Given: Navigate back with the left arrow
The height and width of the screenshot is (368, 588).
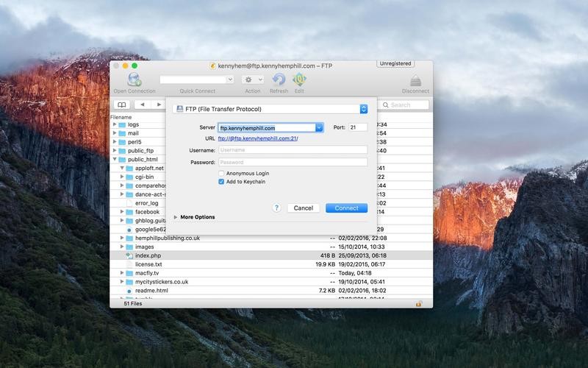Looking at the screenshot, I should 142,105.
